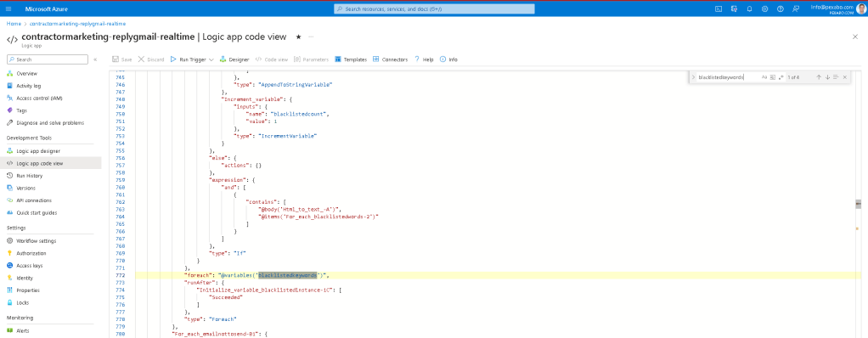868x338 pixels.
Task: Click line number 772 in the gutter
Action: 120,275
